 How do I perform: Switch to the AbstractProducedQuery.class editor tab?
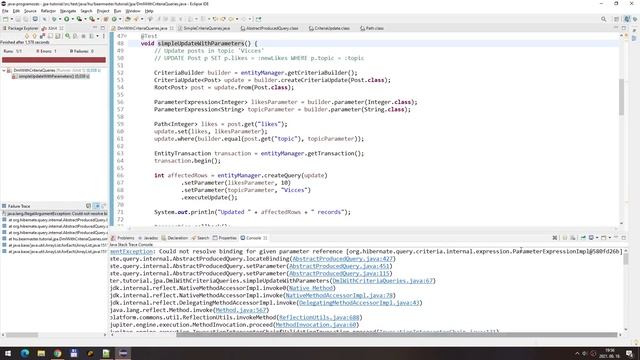pyautogui.click(x=270, y=28)
